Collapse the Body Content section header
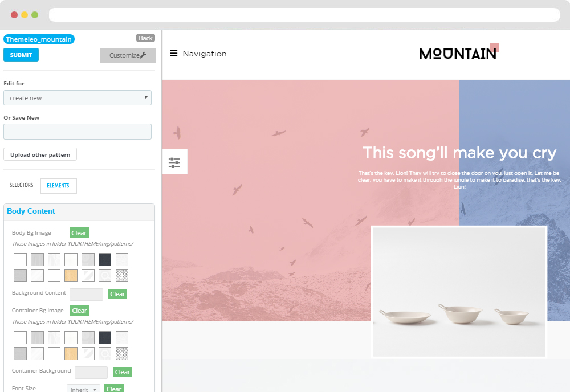 pos(79,211)
